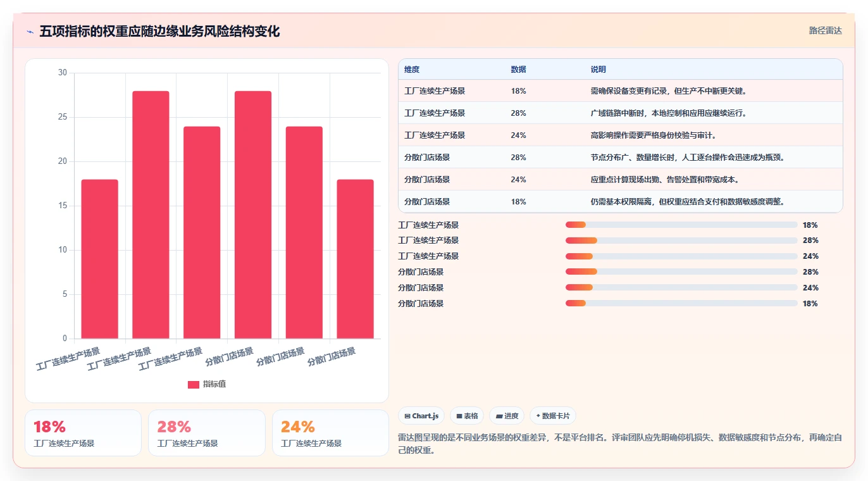The width and height of the screenshot is (868, 481).
Task: Click the 表格 chip
Action: [x=467, y=416]
